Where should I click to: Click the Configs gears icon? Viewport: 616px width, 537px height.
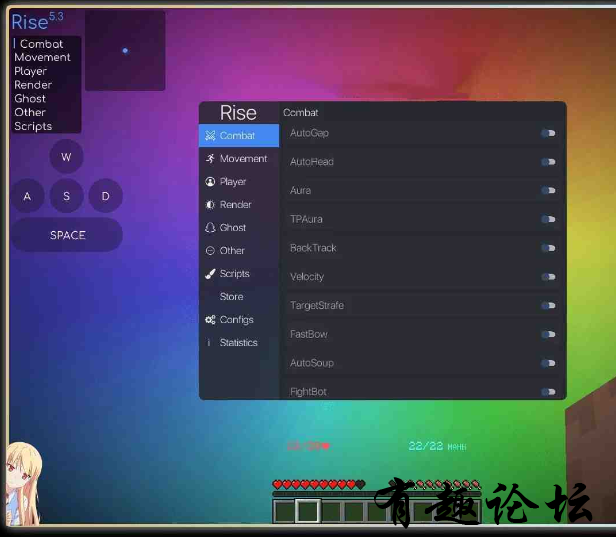click(210, 320)
